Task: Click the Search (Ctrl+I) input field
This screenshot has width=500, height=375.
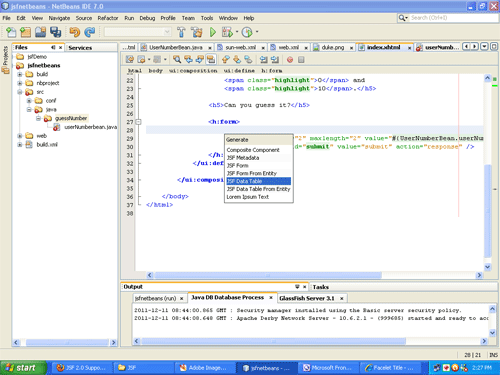Action: point(453,18)
